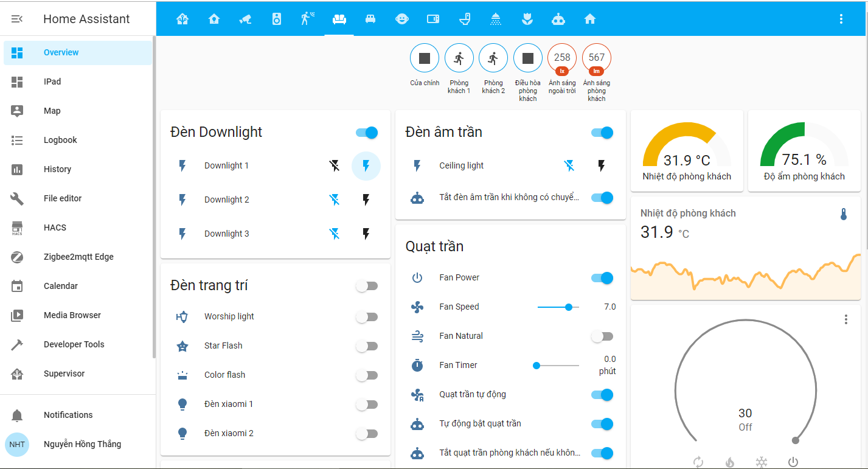This screenshot has height=469, width=868.
Task: Turn on Fan Natural toggle
Action: click(602, 336)
